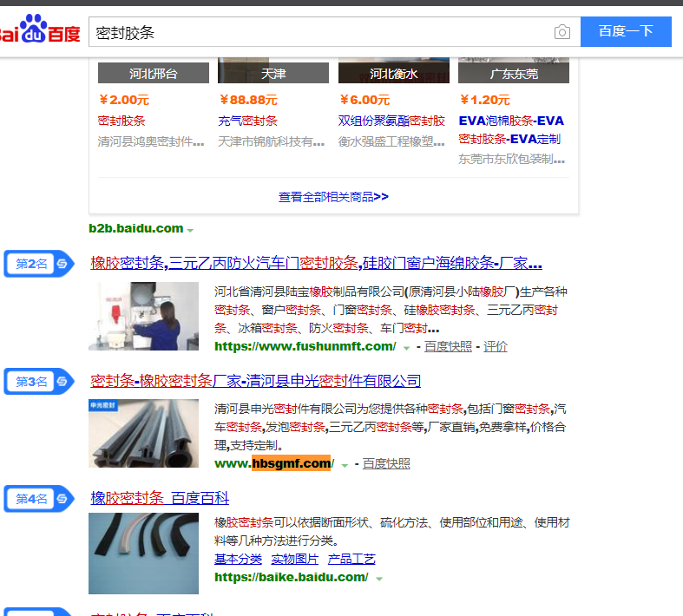Viewport: 683px width, 616px height.
Task: Open 密封条-橡胶密封条厂家-清河县申光 result title
Action: 256,381
